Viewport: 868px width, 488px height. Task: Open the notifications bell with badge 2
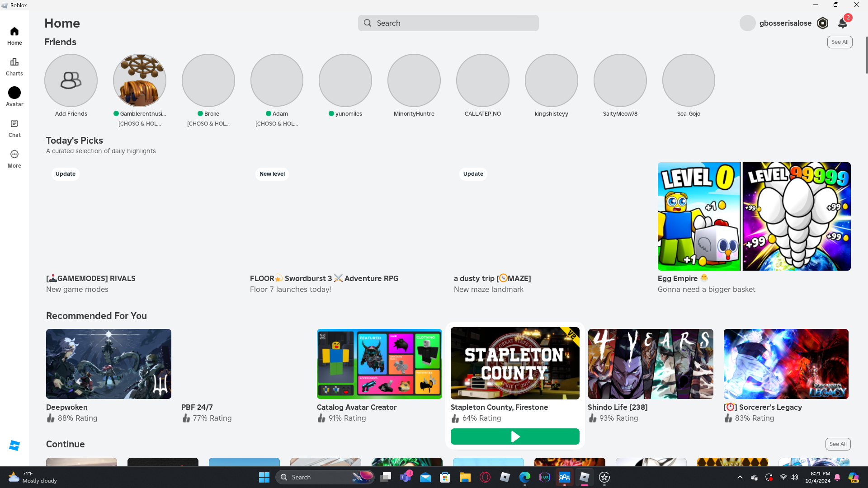coord(843,23)
